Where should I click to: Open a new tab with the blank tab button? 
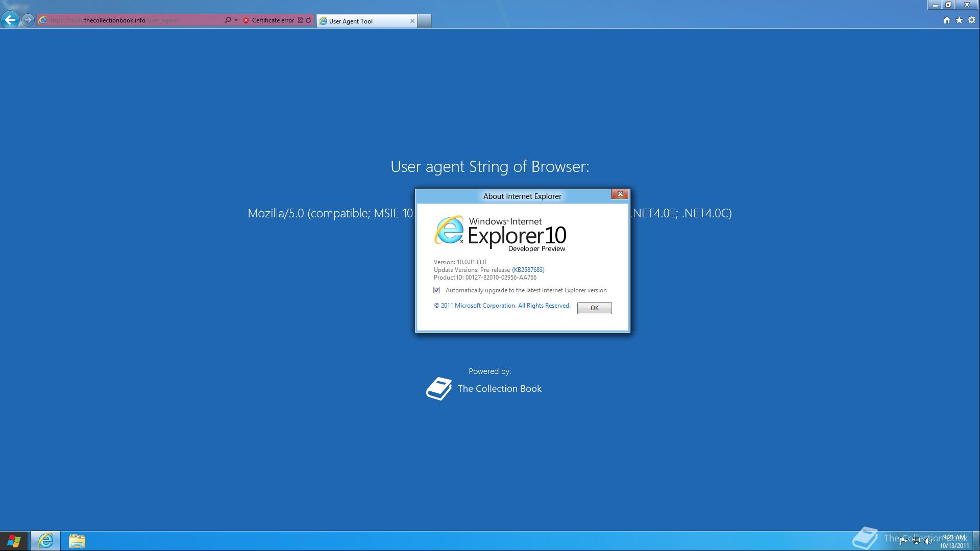pyautogui.click(x=425, y=21)
